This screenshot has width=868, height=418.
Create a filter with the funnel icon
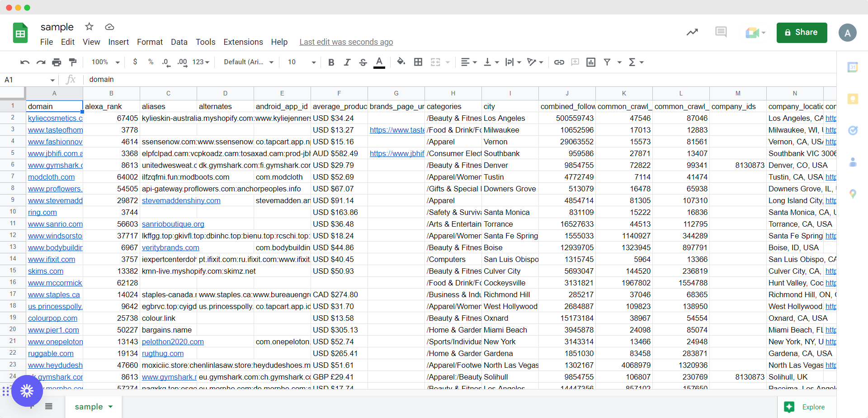(607, 62)
